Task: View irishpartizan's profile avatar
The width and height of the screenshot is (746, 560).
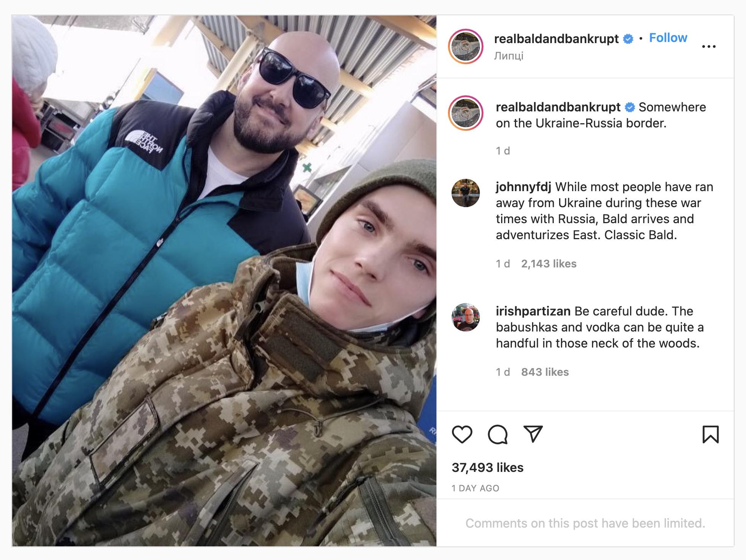Action: click(466, 317)
